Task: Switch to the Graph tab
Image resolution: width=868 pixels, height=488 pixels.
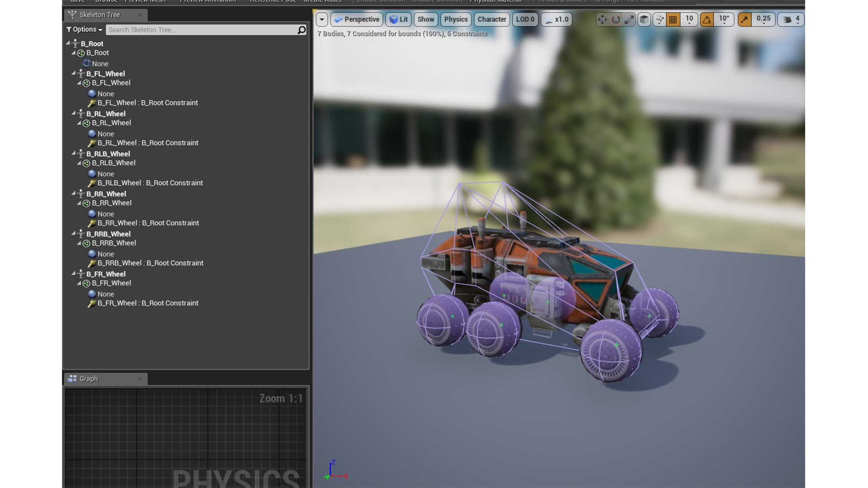Action: (89, 379)
